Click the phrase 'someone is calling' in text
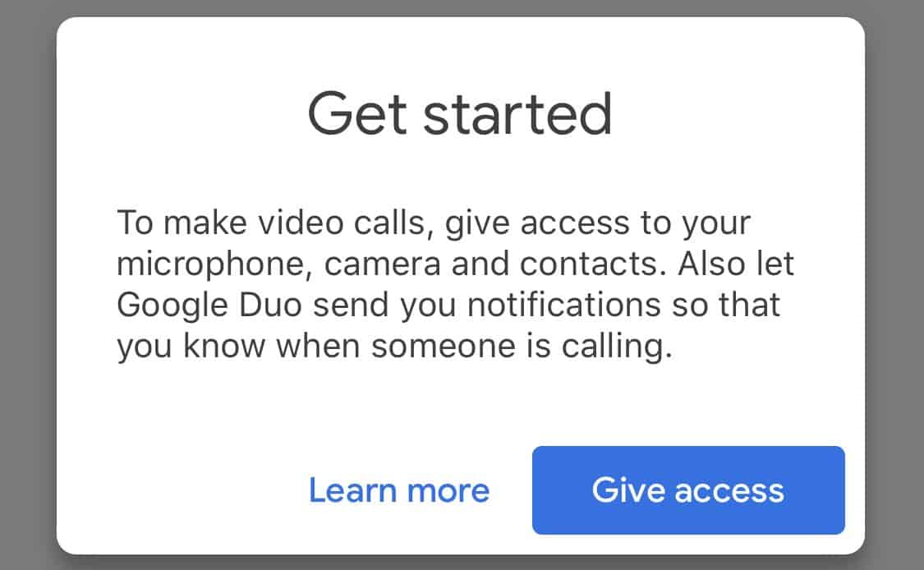Screen dimensions: 924x570 (x=522, y=347)
